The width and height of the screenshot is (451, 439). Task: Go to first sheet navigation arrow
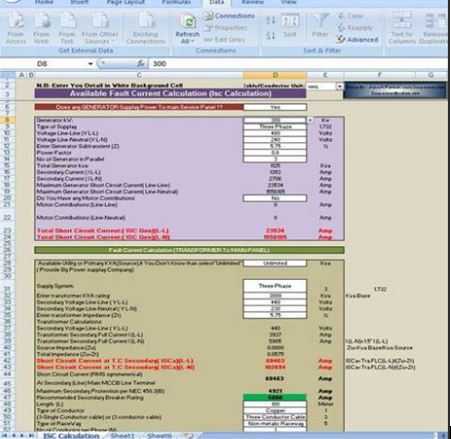[x=5, y=435]
